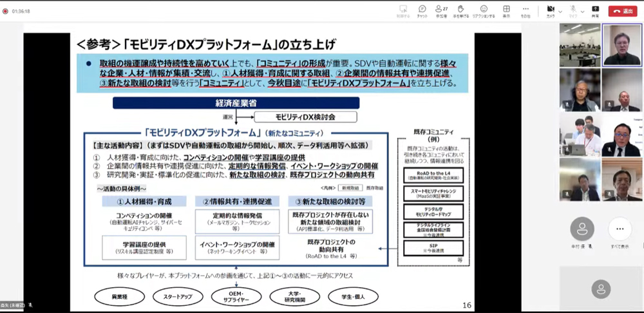Show the 参加者 participants list

click(x=442, y=11)
